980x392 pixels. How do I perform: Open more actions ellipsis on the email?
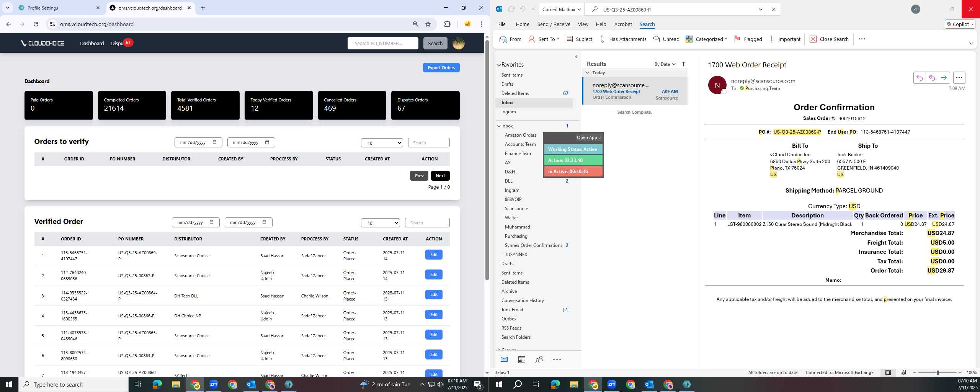point(959,78)
